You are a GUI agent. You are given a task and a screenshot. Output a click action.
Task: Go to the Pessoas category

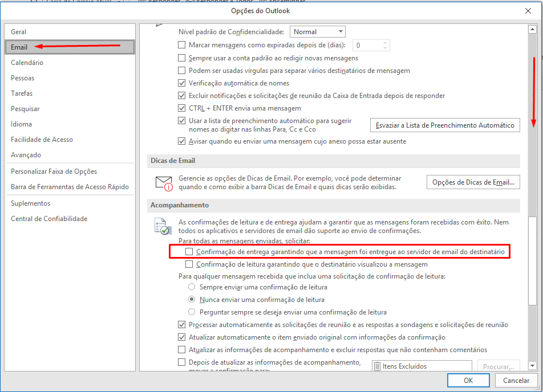coord(70,78)
